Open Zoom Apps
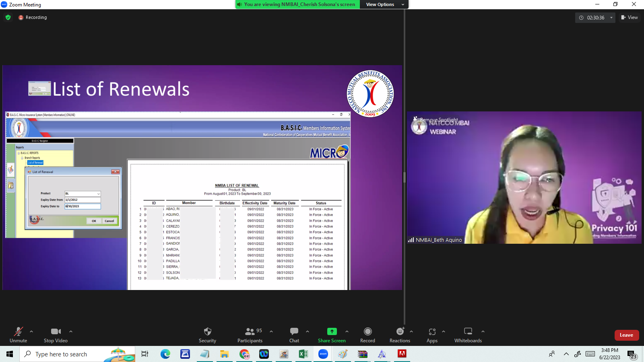The height and width of the screenshot is (362, 644). tap(432, 335)
